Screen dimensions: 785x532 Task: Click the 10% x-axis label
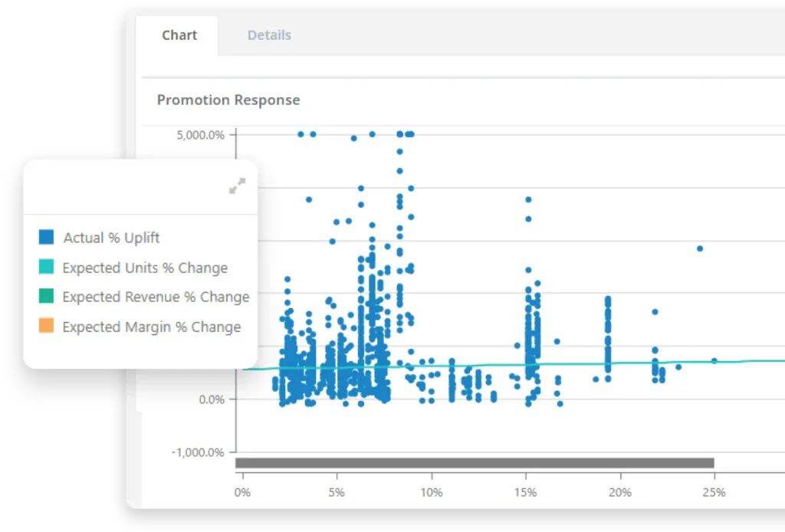pyautogui.click(x=432, y=492)
